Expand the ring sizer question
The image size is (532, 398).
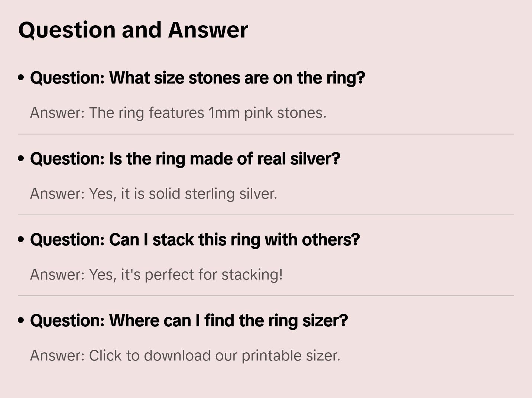click(x=189, y=321)
